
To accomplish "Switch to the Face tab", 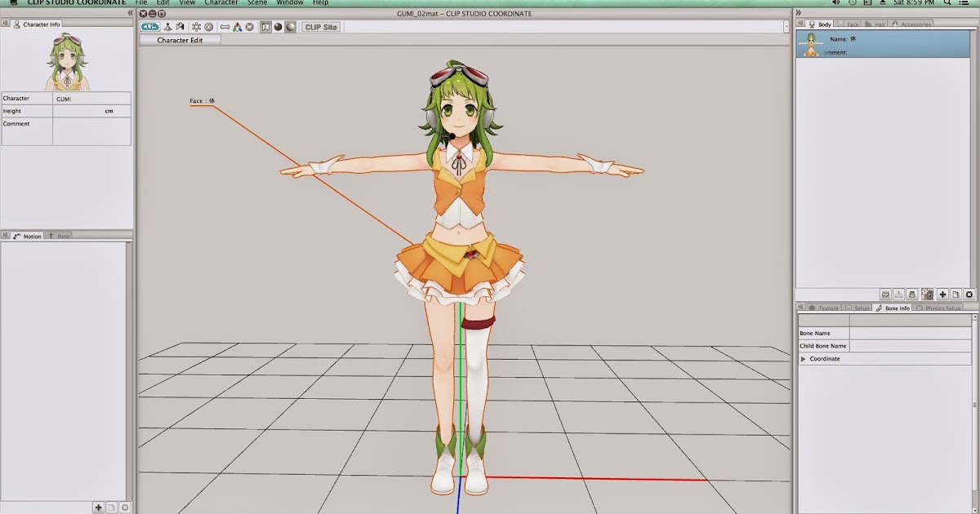I will point(848,24).
